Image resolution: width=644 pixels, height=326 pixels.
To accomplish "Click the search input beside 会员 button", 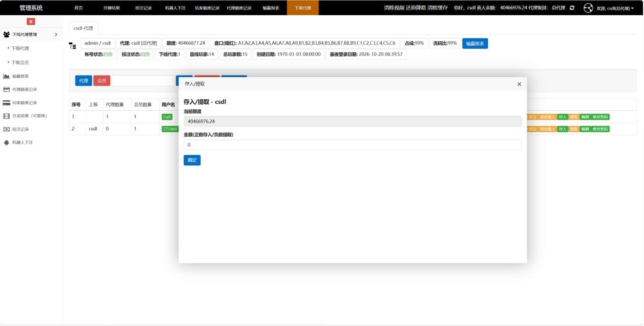I will (x=142, y=81).
